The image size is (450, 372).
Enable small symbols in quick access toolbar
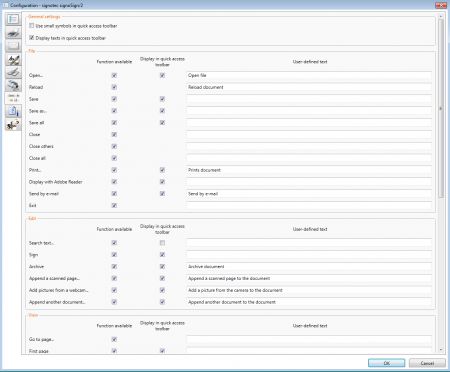pos(32,26)
